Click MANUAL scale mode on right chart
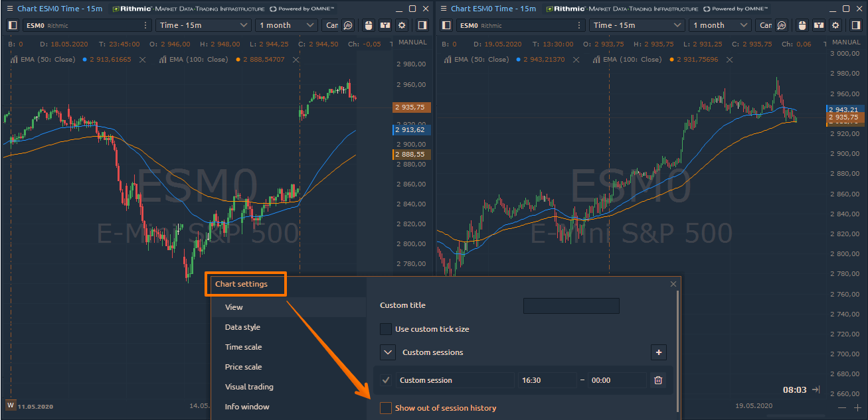The image size is (868, 420). (846, 42)
